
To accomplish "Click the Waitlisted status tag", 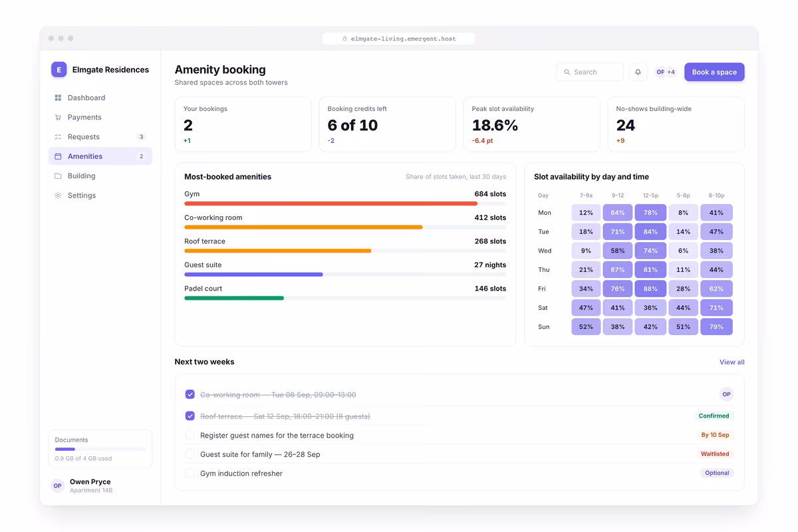I will 715,454.
